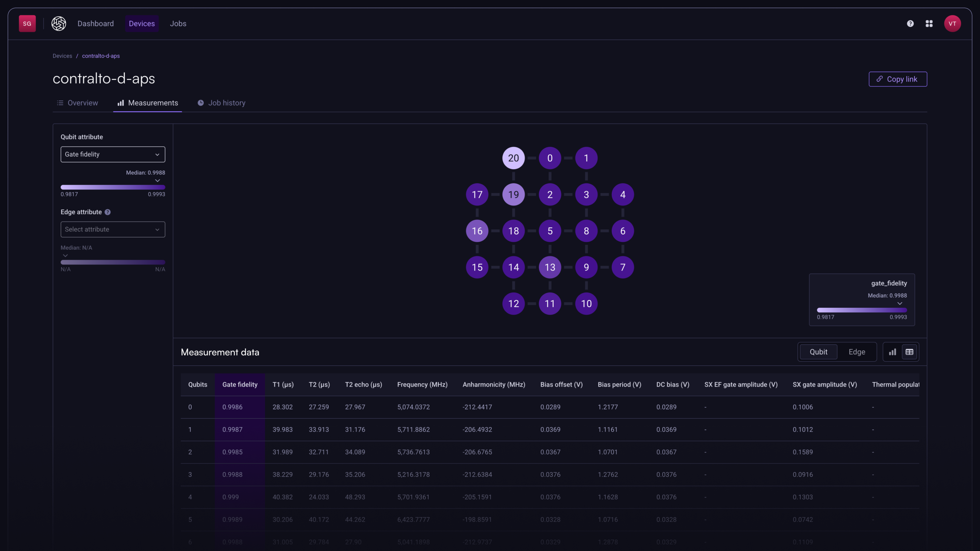Open the apps grid icon
The height and width of the screenshot is (551, 980).
[929, 23]
